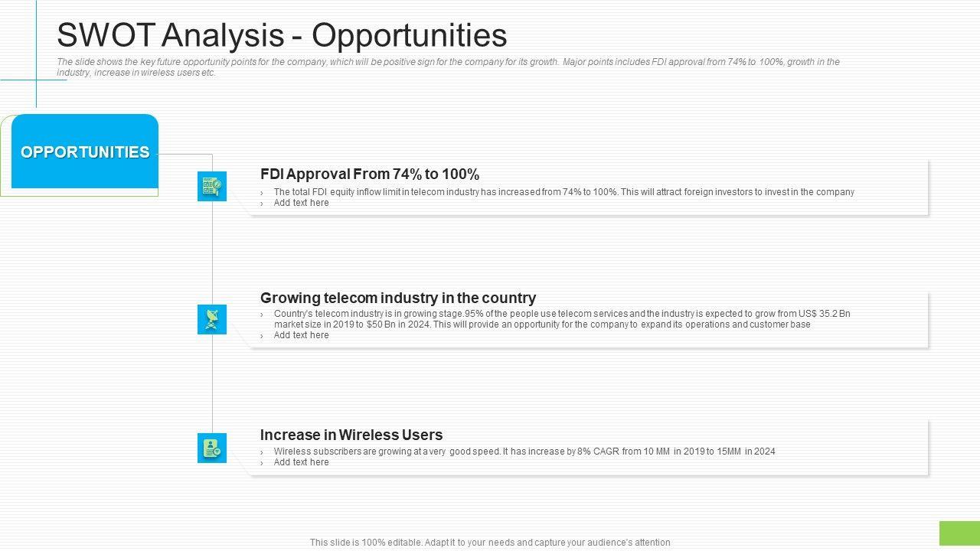Screen dimensions: 980x551
Task: Click the vertical timeline connector line
Action: click(212, 253)
